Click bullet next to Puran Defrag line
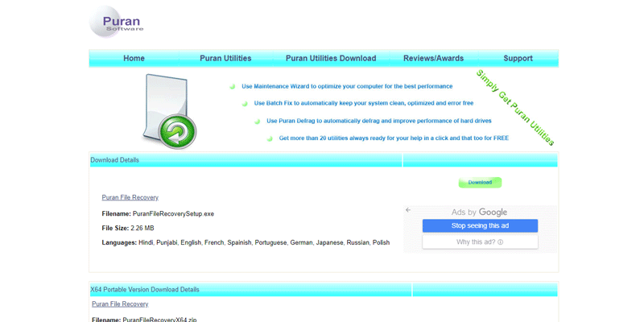 257,122
